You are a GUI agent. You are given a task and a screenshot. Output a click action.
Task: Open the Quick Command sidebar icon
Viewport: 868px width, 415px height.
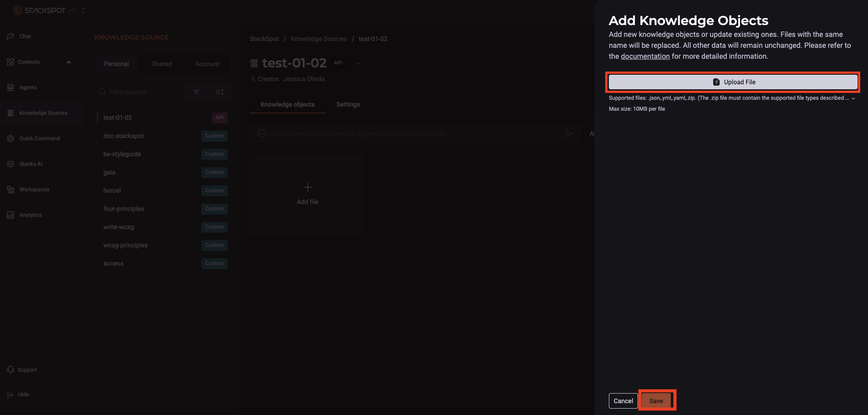[10, 138]
